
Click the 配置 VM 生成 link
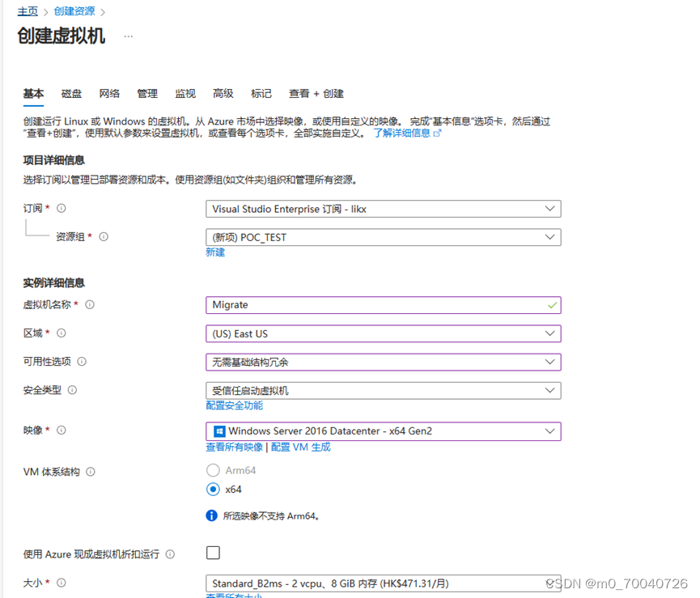pyautogui.click(x=300, y=447)
